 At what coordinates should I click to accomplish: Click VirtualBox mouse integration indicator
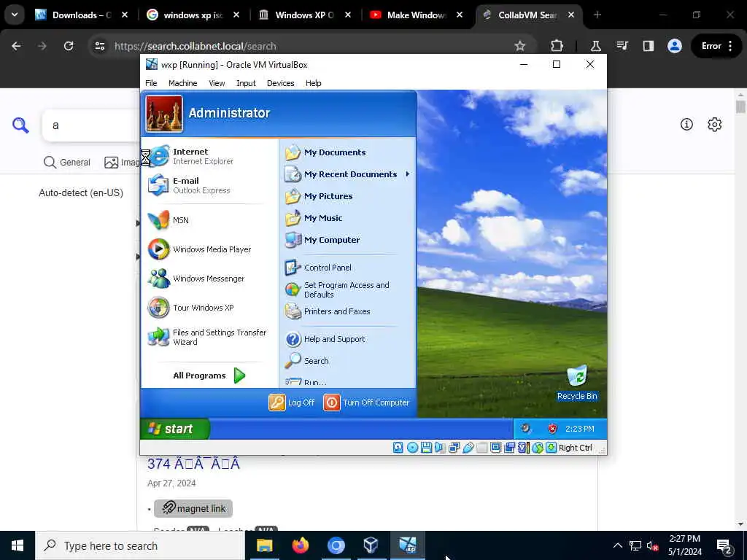538,448
